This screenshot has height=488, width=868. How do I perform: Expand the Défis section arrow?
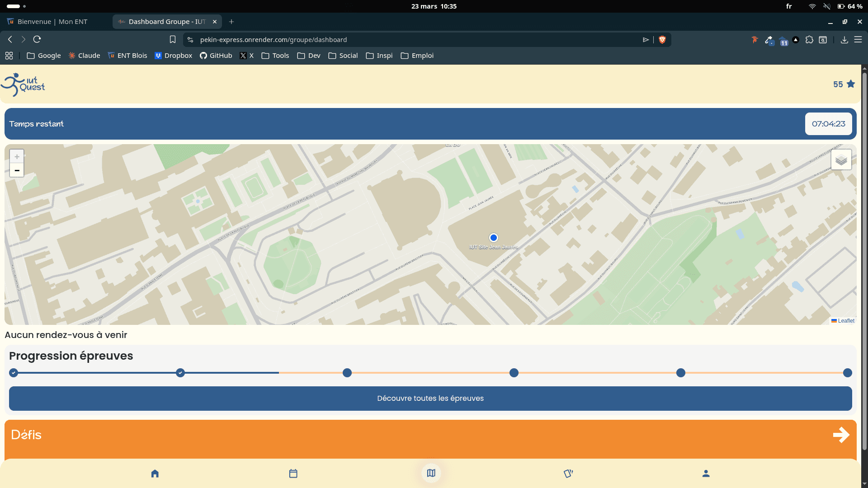tap(841, 435)
